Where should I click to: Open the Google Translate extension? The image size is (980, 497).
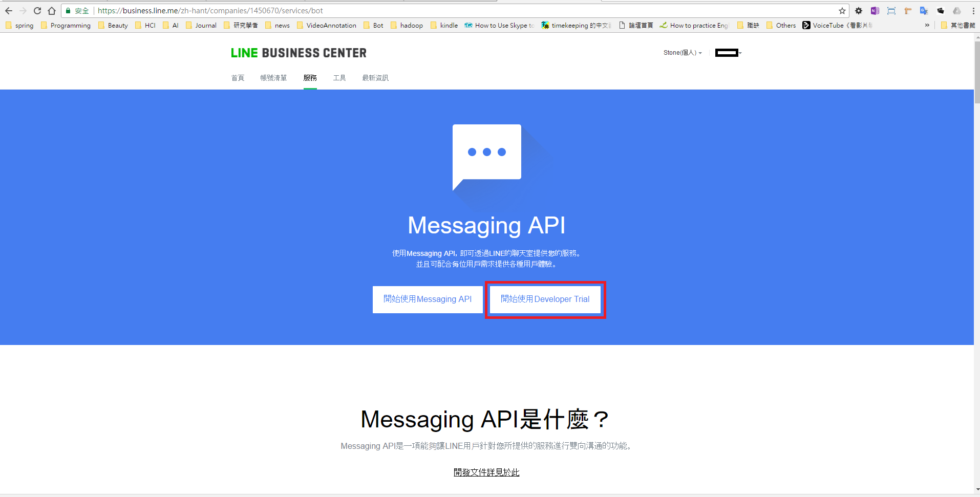[924, 11]
